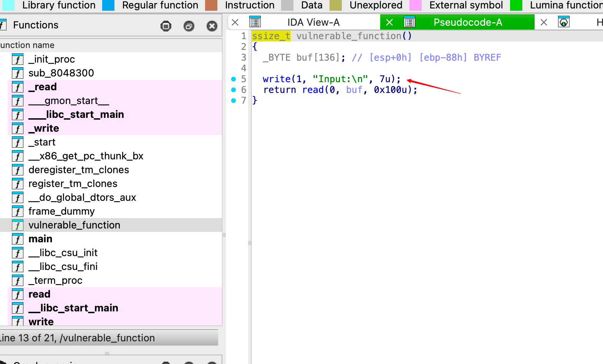Viewport: 603px width, 364px height.
Task: Click the buf variable in the read call
Action: 354,90
